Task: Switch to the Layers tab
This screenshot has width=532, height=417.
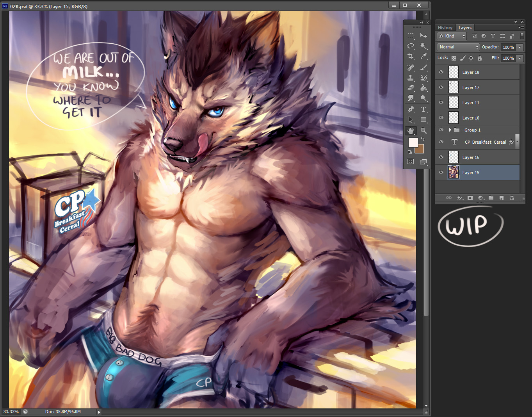Action: pos(465,28)
